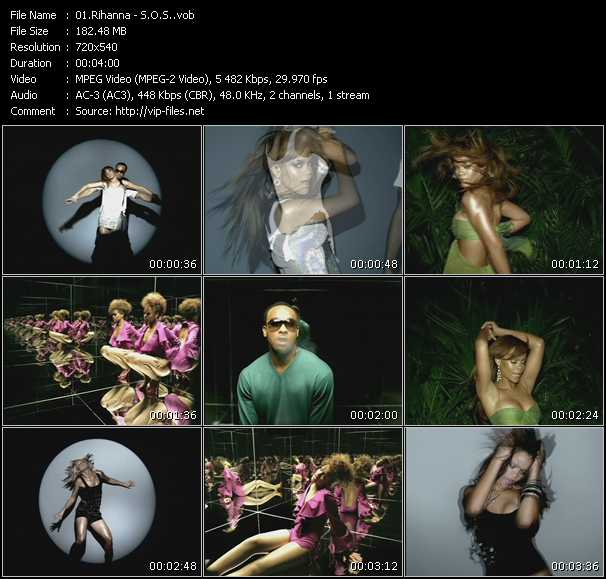Viewport: 606px width, 579px height.
Task: Click the 'File Name' label
Action: 33,15
